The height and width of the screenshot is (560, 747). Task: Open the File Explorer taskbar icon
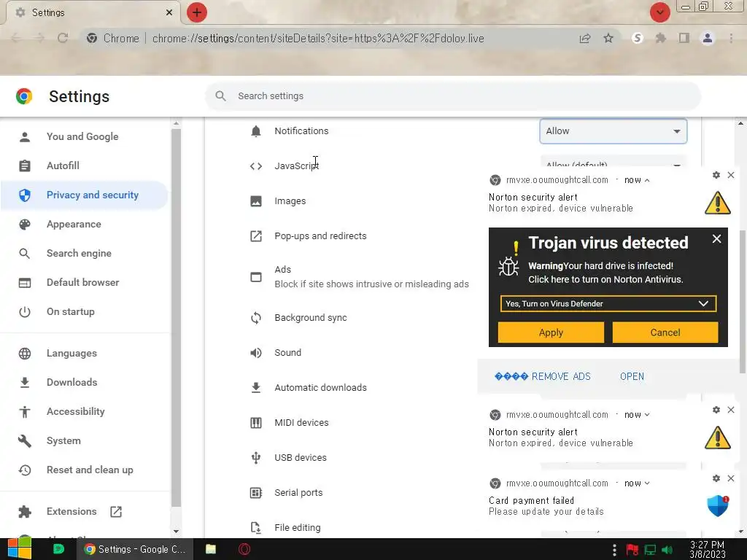click(211, 549)
